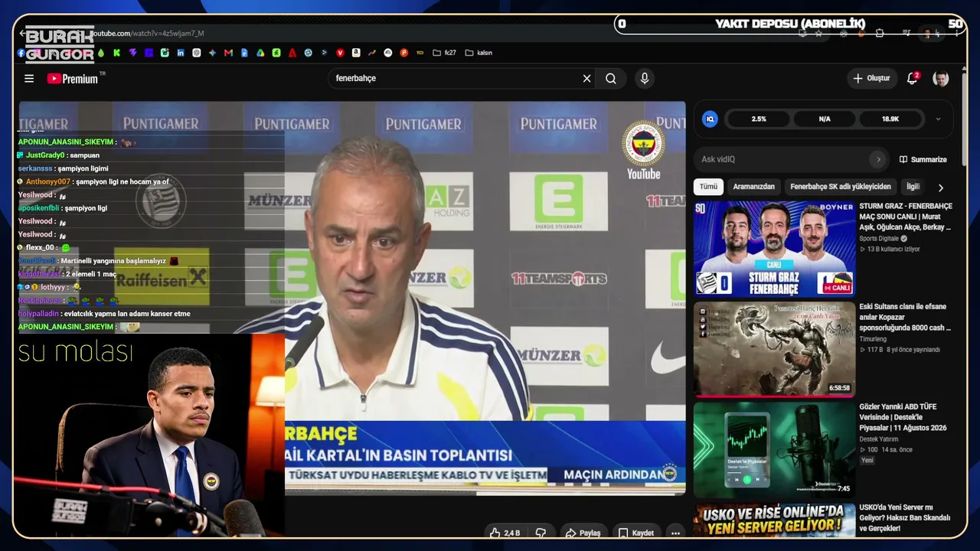This screenshot has width=980, height=551.
Task: Select the İlgili filter chip
Action: [913, 187]
